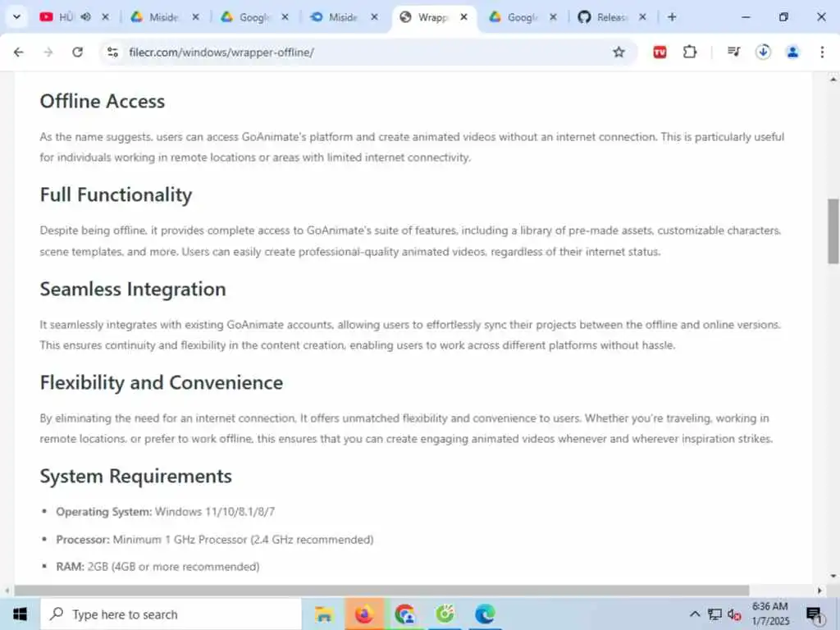This screenshot has width=840, height=630.
Task: Open the Windows Start menu
Action: (x=20, y=614)
